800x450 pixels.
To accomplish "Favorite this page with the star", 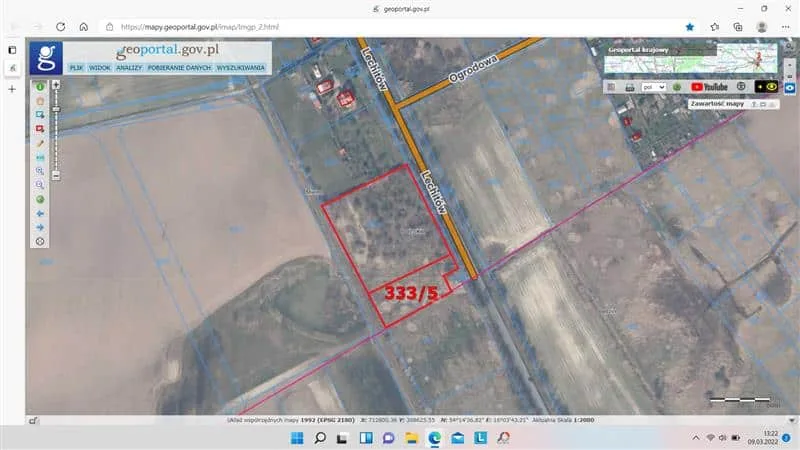I will click(690, 27).
